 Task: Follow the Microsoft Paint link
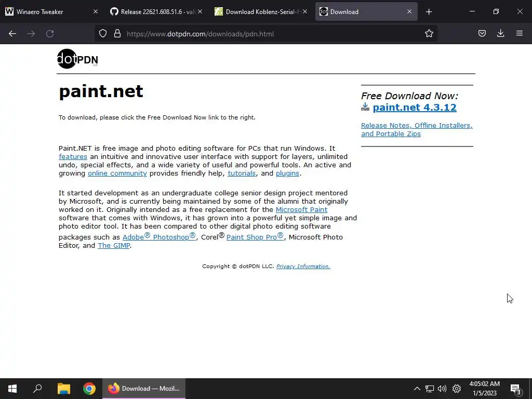tap(302, 210)
